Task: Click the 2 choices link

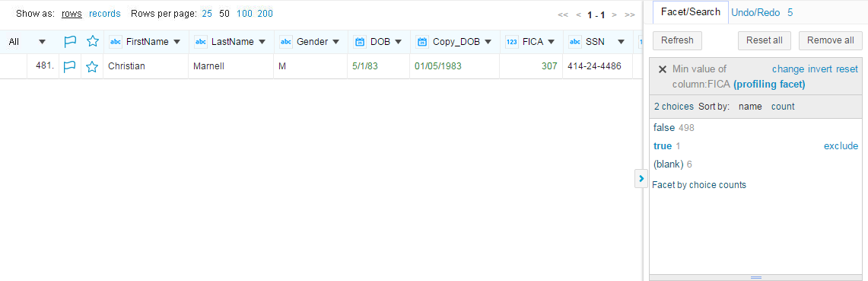Action: pyautogui.click(x=674, y=107)
